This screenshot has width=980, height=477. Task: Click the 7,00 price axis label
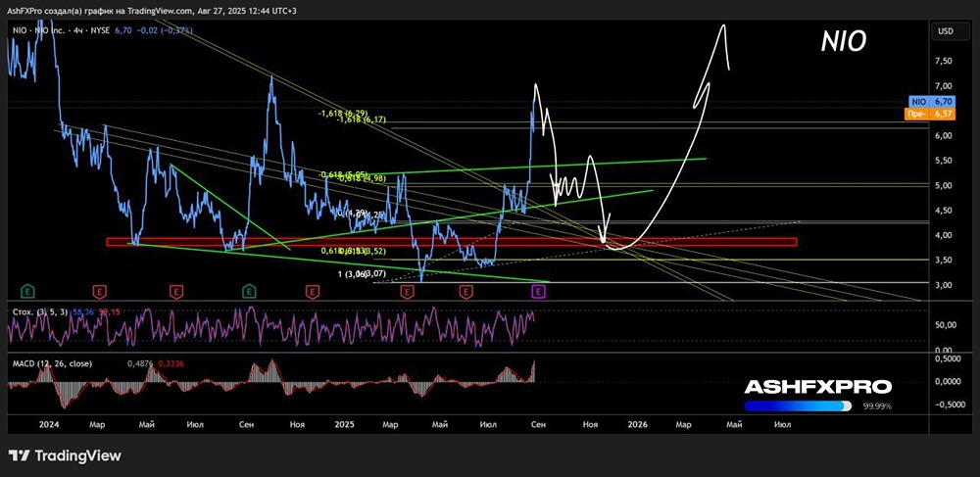coord(945,86)
